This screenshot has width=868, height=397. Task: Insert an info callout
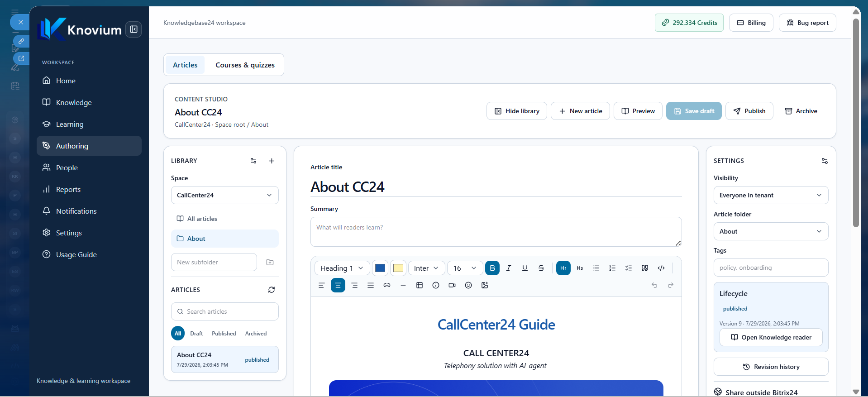click(436, 285)
